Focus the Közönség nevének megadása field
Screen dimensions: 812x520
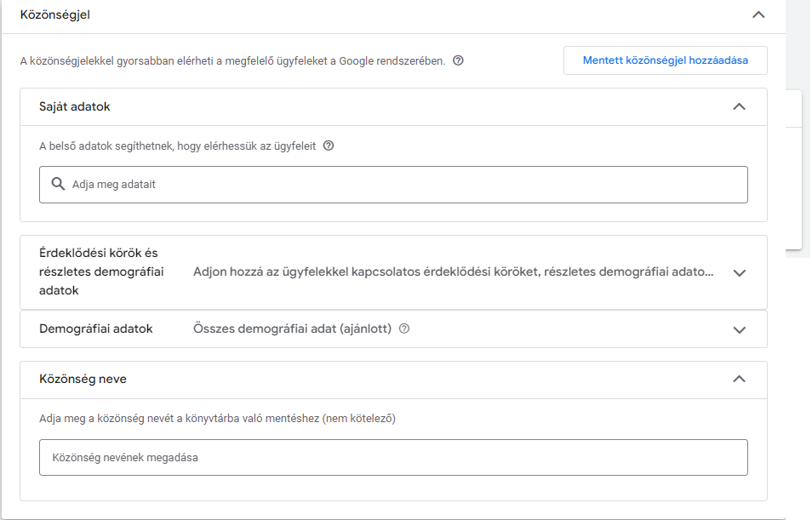pos(393,457)
